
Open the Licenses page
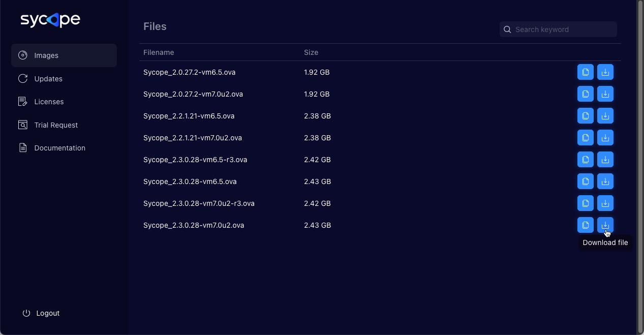(x=64, y=102)
